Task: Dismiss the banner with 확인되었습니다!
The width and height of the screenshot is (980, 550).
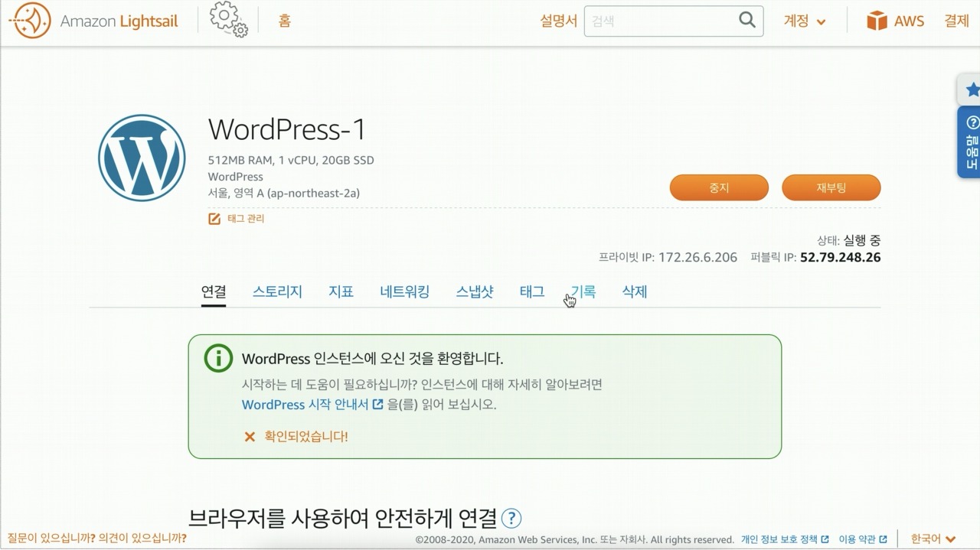Action: click(x=296, y=437)
